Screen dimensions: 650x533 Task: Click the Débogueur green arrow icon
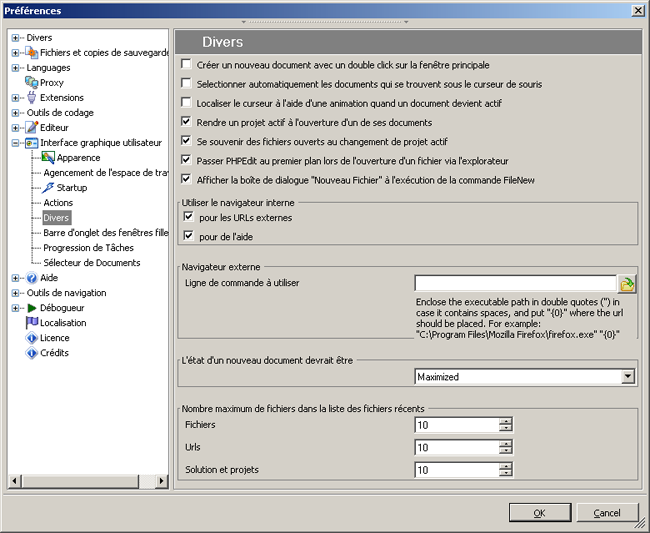coord(32,308)
